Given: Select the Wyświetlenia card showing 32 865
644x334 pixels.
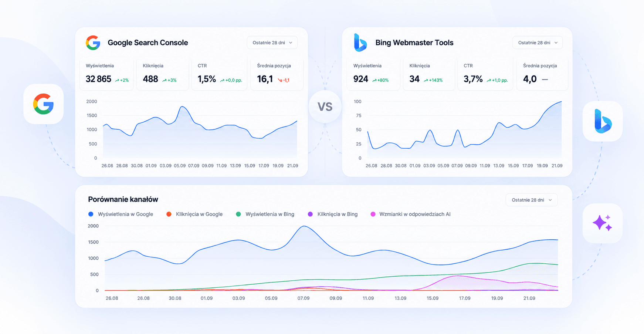Looking at the screenshot, I should (x=106, y=74).
